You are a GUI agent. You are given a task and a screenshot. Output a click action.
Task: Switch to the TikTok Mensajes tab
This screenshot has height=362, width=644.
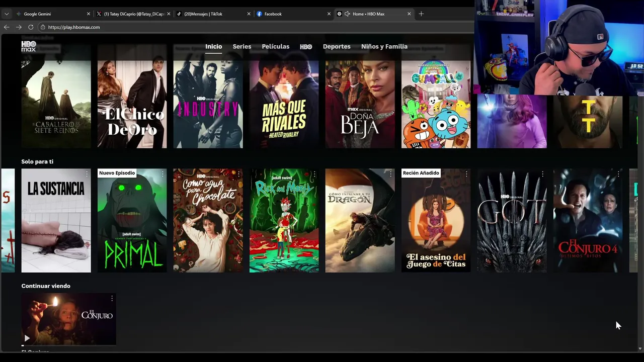(x=213, y=14)
